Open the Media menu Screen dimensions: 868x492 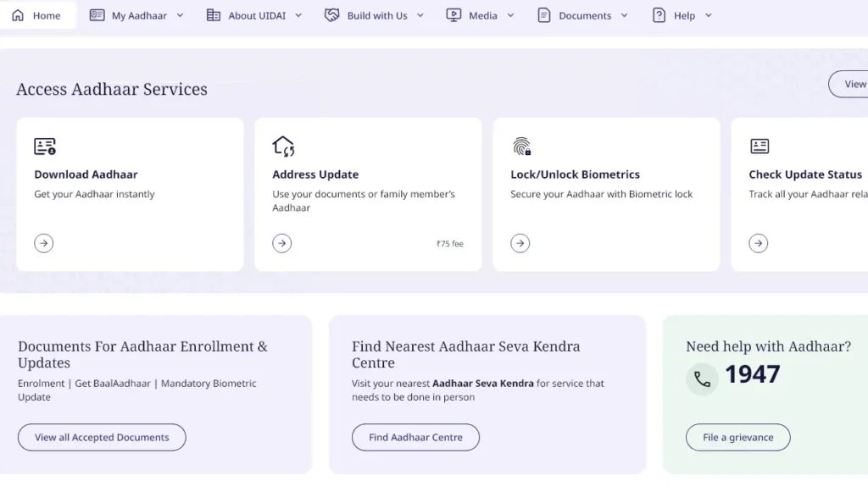tap(481, 15)
